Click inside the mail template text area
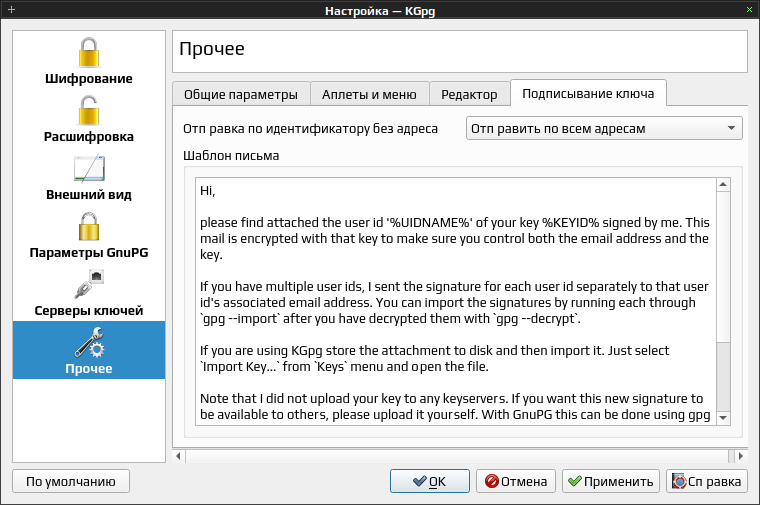Image resolution: width=760 pixels, height=505 pixels. 456,301
